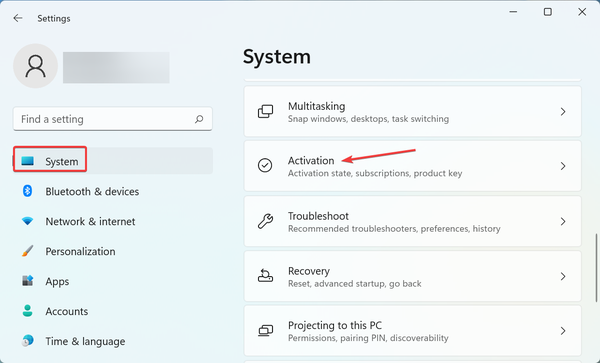Click the Multitasking windows icon
Viewport: 600px width, 363px height.
click(265, 112)
